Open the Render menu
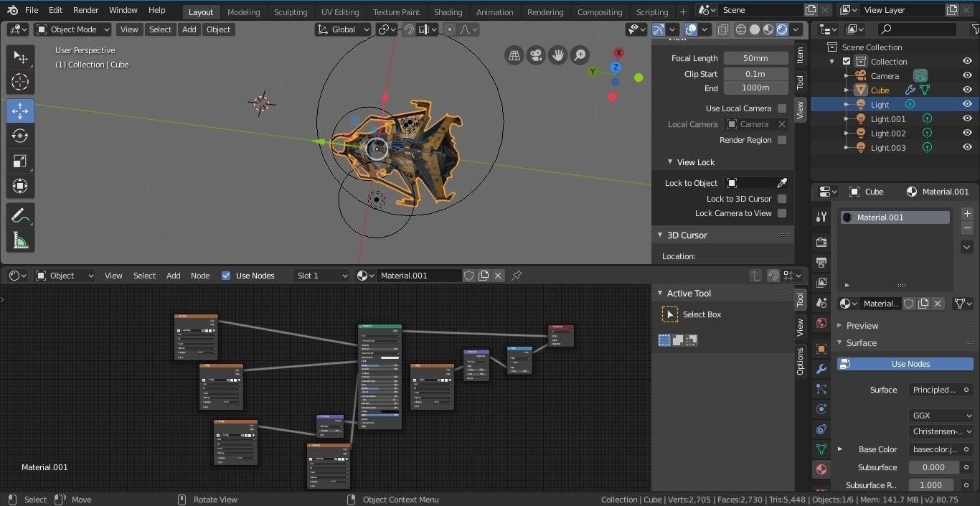Viewport: 980px width, 506px height. [85, 10]
